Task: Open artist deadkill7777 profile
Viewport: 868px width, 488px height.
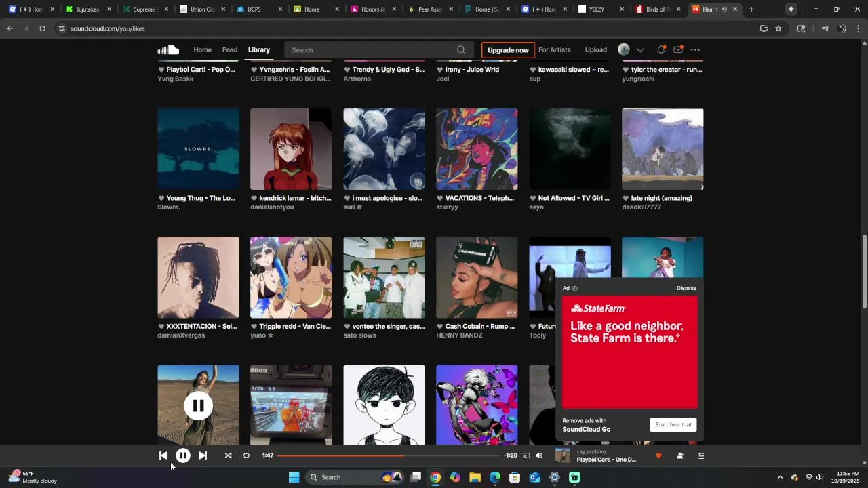Action: tap(642, 207)
